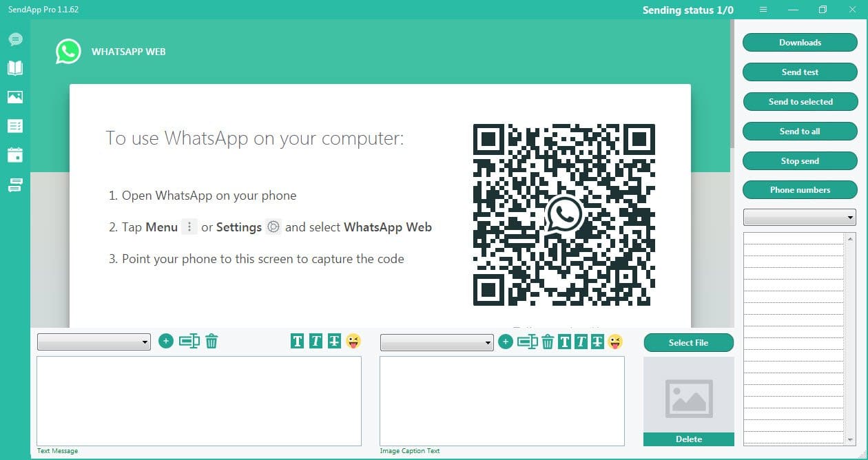The image size is (868, 460).
Task: Click the Send to all button
Action: 800,131
